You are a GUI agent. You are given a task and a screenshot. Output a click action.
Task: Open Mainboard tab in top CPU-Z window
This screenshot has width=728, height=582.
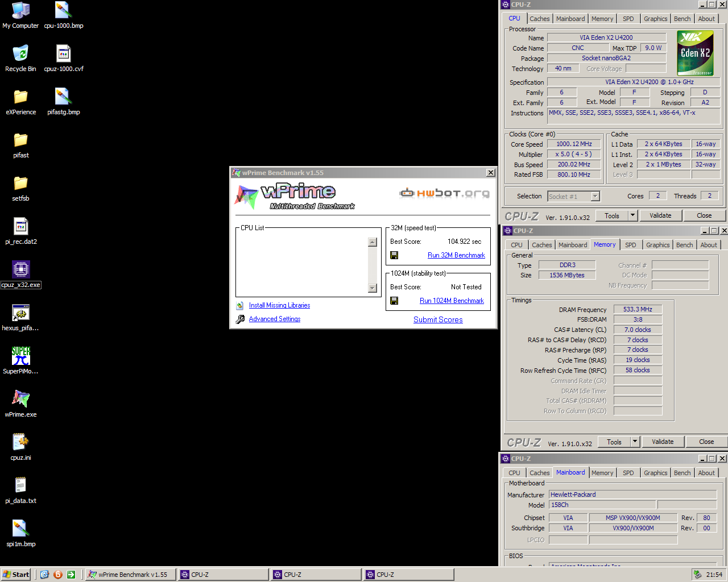[x=570, y=19]
